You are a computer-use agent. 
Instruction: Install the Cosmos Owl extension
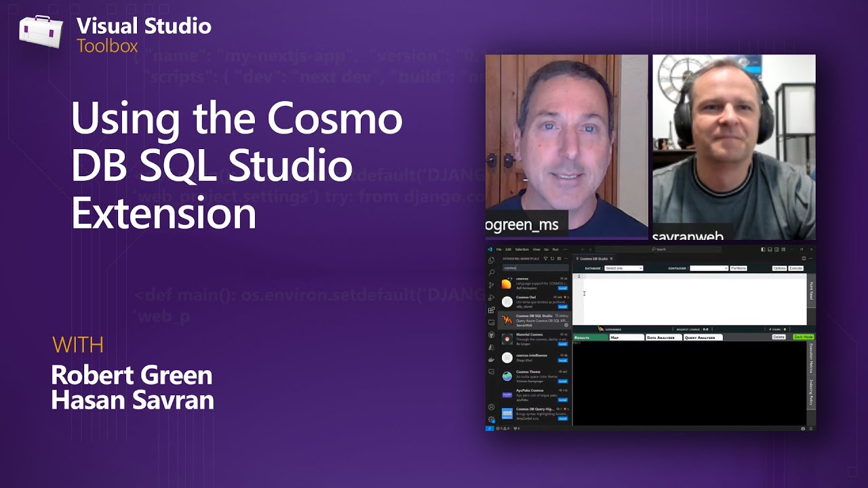coord(563,306)
